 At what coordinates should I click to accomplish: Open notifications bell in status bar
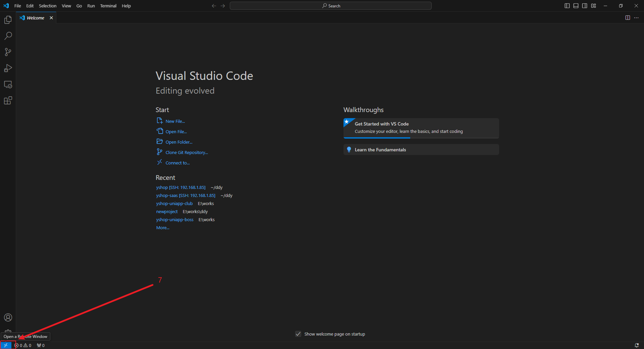pyautogui.click(x=637, y=345)
